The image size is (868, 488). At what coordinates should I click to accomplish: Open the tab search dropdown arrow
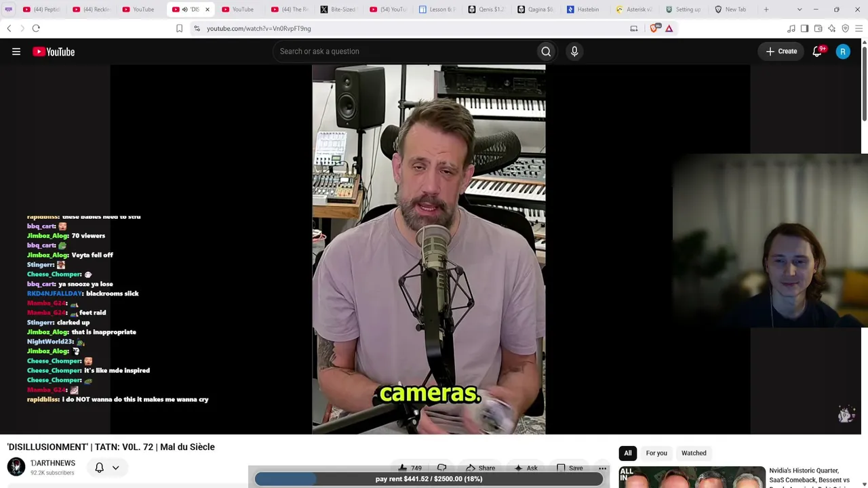point(800,9)
